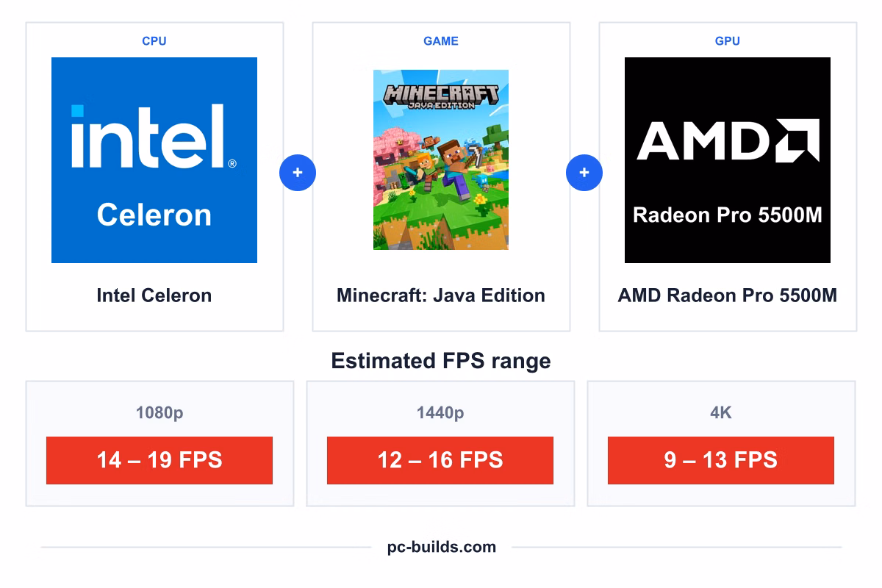Click the Intel Celeron title text
The height and width of the screenshot is (588, 882).
coord(154,295)
